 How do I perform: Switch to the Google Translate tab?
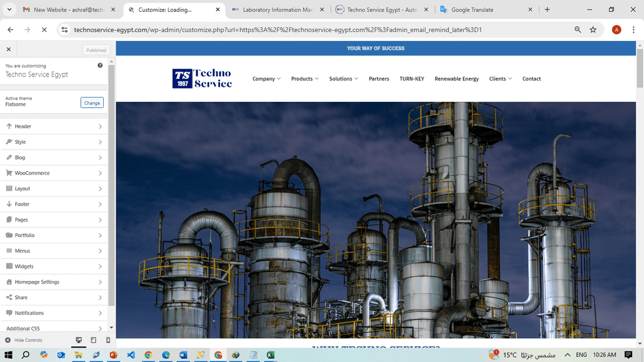486,9
